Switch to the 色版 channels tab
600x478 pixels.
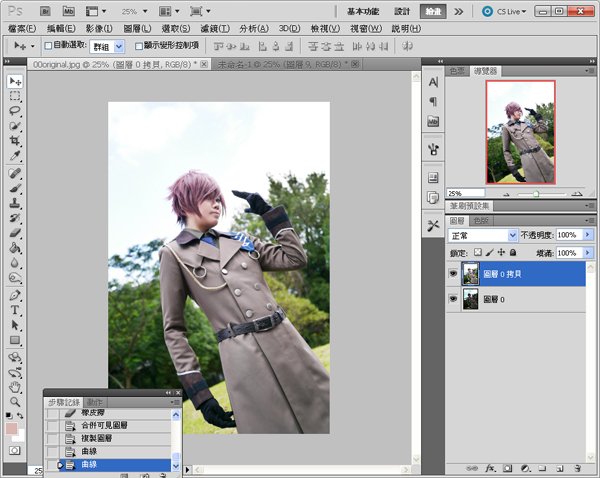point(481,221)
